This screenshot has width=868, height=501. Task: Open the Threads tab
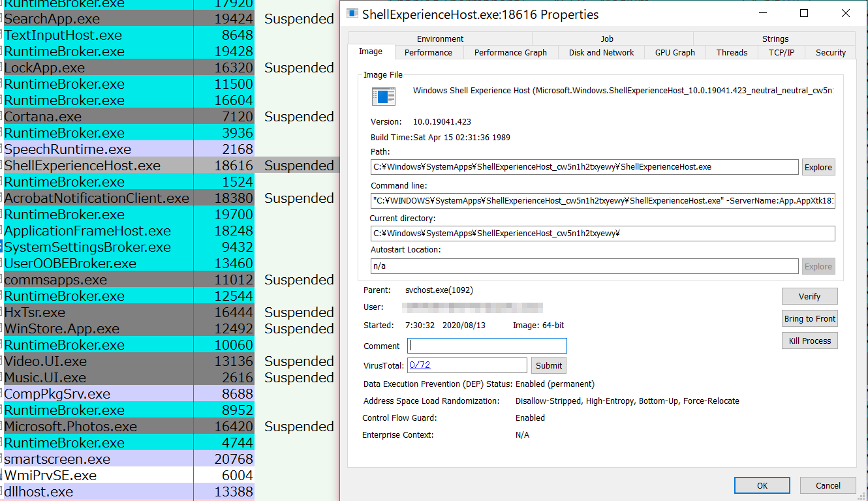coord(732,53)
